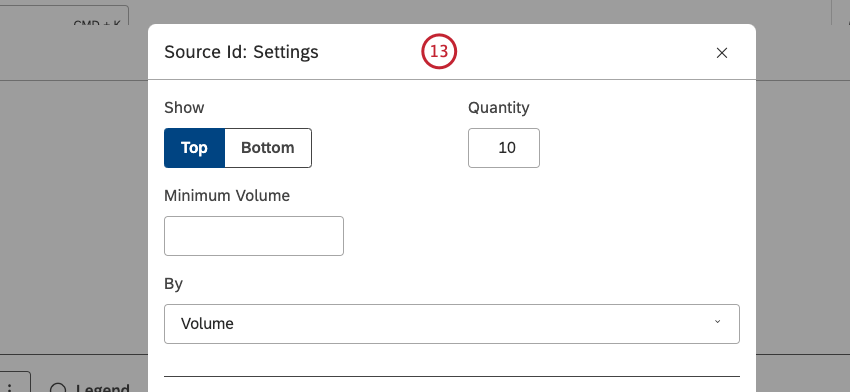Select the Top show option
Viewport: 850px width, 392px height.
pos(194,148)
